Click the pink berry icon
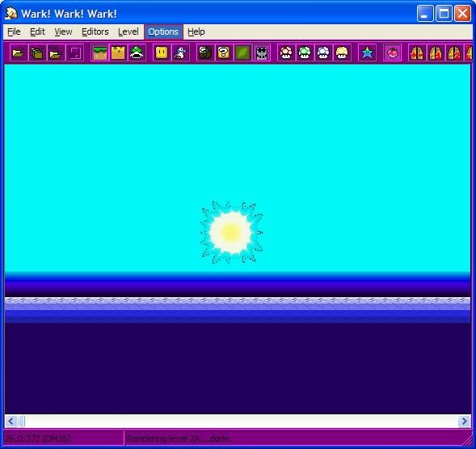The image size is (476, 449). click(392, 52)
